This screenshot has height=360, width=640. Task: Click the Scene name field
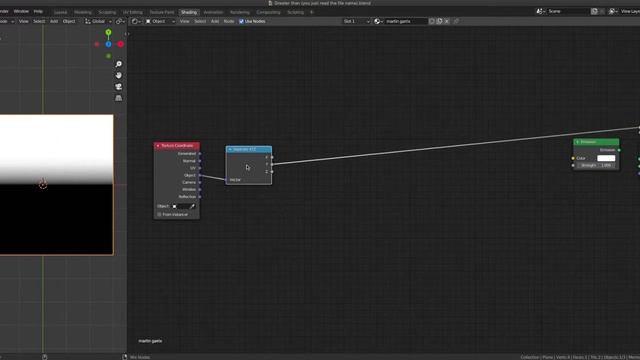(568, 11)
